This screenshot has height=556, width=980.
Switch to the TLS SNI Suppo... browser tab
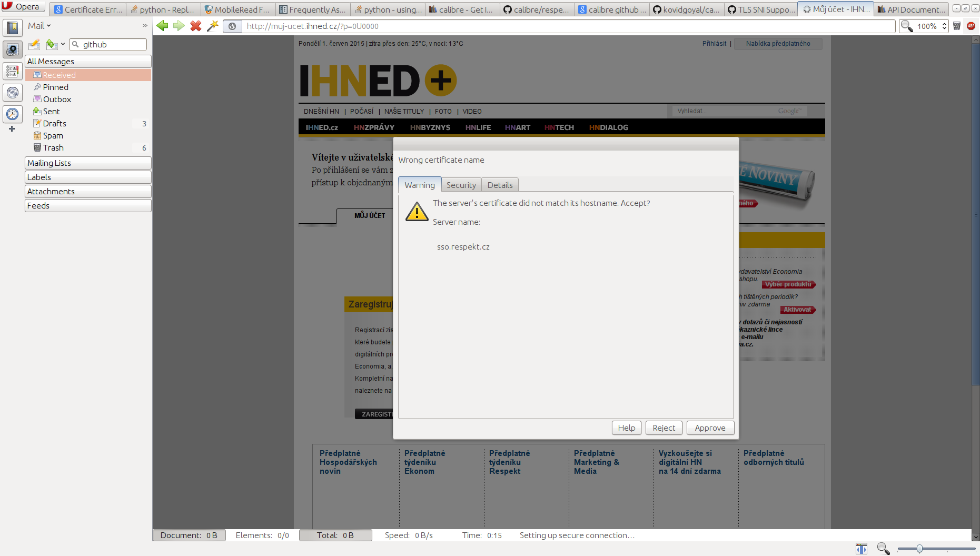pyautogui.click(x=761, y=9)
